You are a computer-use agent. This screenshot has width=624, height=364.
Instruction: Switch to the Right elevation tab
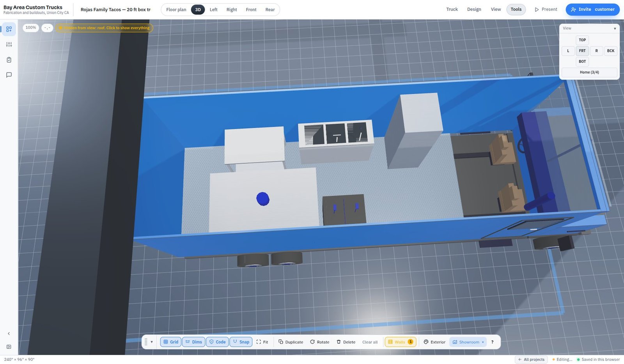[x=232, y=10]
